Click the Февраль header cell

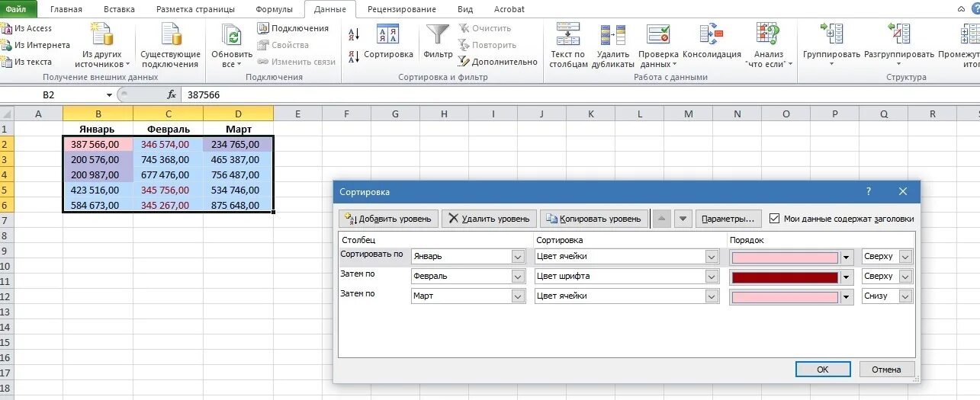pos(168,129)
